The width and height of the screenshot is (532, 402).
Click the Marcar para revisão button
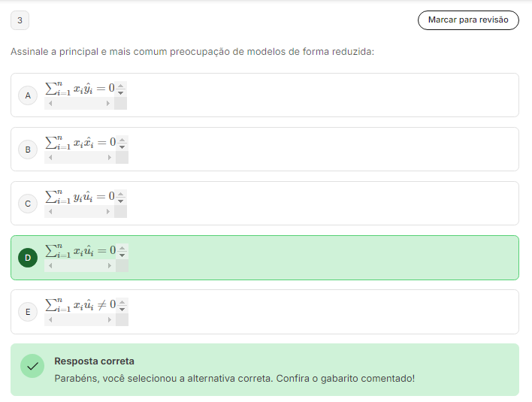coord(468,20)
